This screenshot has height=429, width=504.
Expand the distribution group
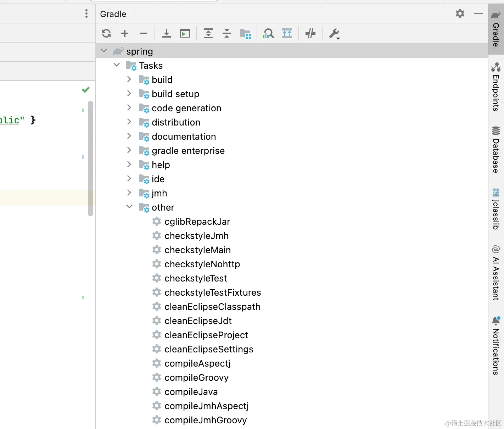click(x=129, y=122)
